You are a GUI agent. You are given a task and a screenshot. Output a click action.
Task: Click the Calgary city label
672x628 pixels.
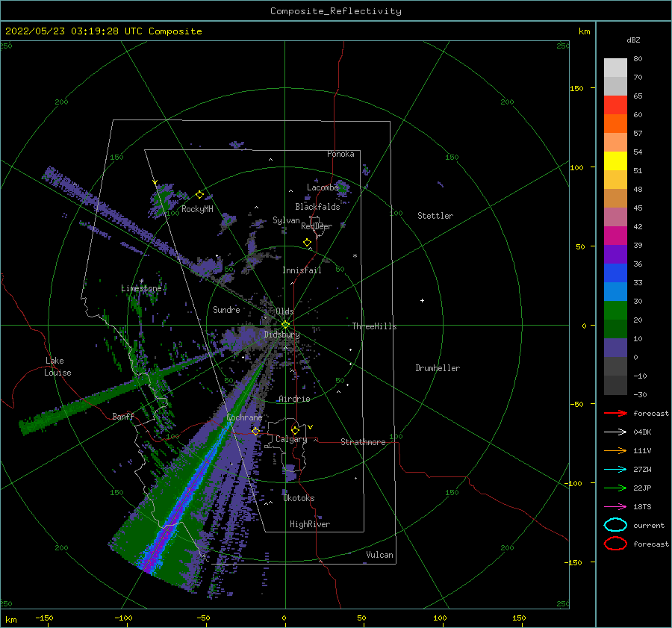point(291,439)
